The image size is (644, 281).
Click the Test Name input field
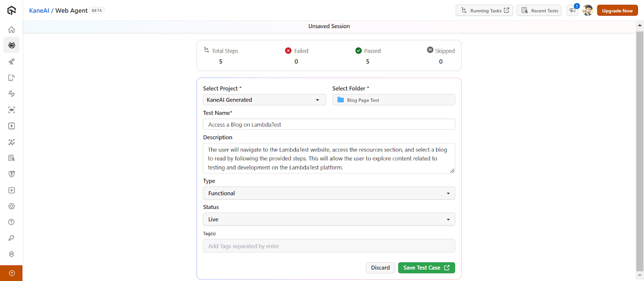pos(328,125)
